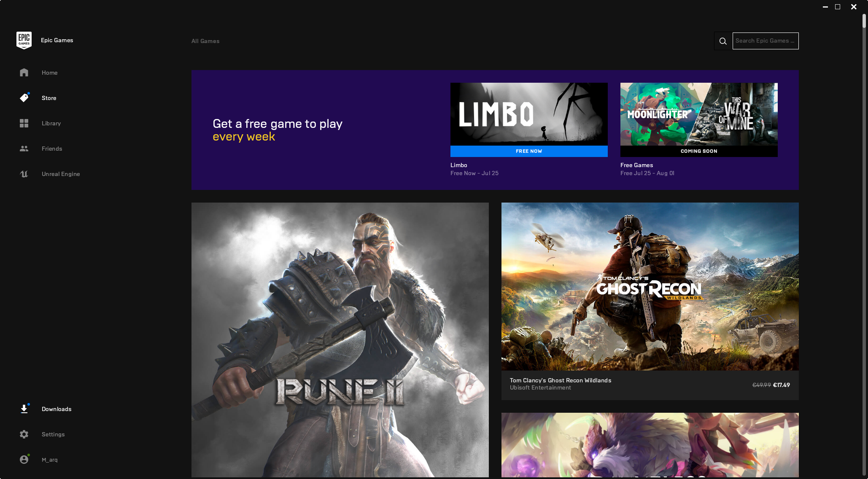Click the Home house icon
Screen dimensions: 868x479
coord(24,73)
